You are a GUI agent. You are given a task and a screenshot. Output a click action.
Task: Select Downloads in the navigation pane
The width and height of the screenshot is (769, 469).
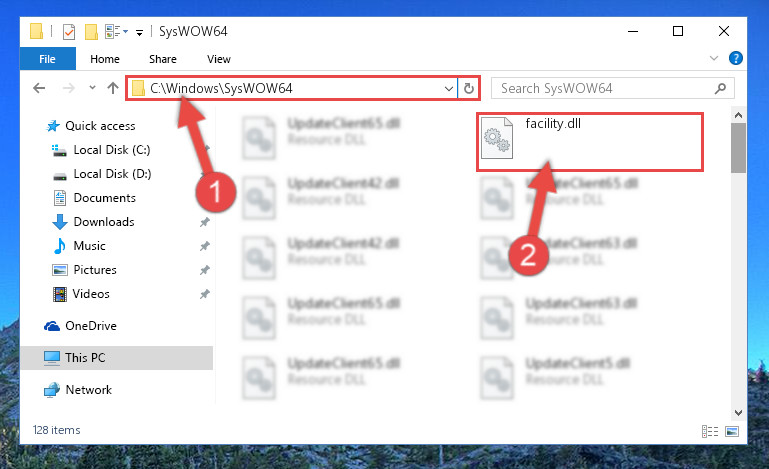pos(104,222)
